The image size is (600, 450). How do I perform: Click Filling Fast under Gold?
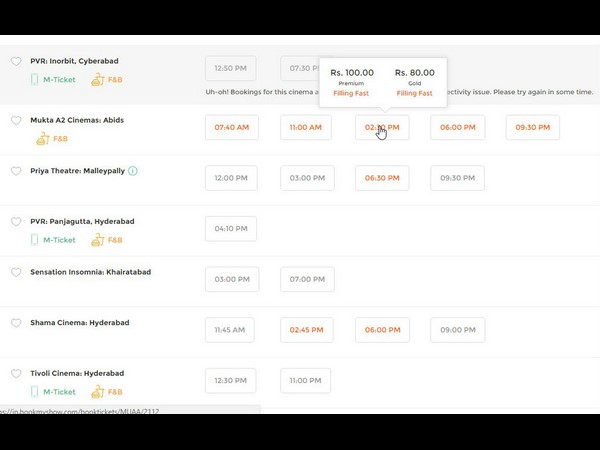[x=414, y=93]
